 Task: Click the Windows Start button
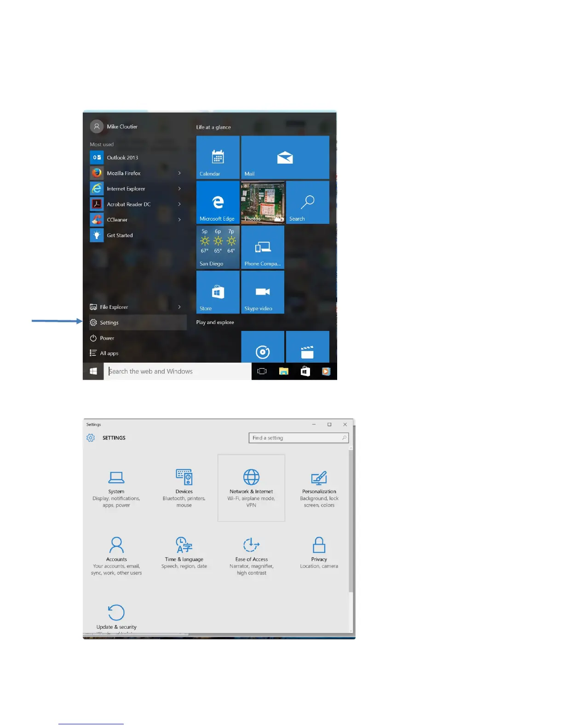pyautogui.click(x=93, y=371)
